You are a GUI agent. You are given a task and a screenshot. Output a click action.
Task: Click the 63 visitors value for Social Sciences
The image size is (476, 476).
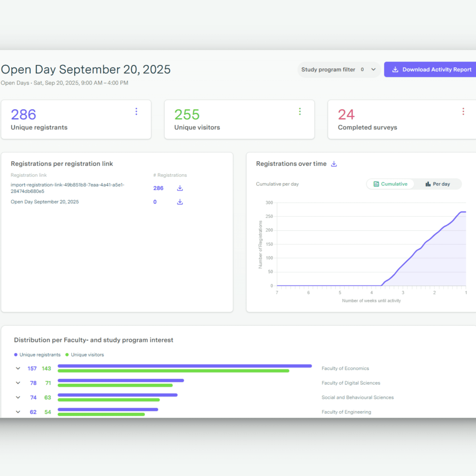pyautogui.click(x=48, y=397)
